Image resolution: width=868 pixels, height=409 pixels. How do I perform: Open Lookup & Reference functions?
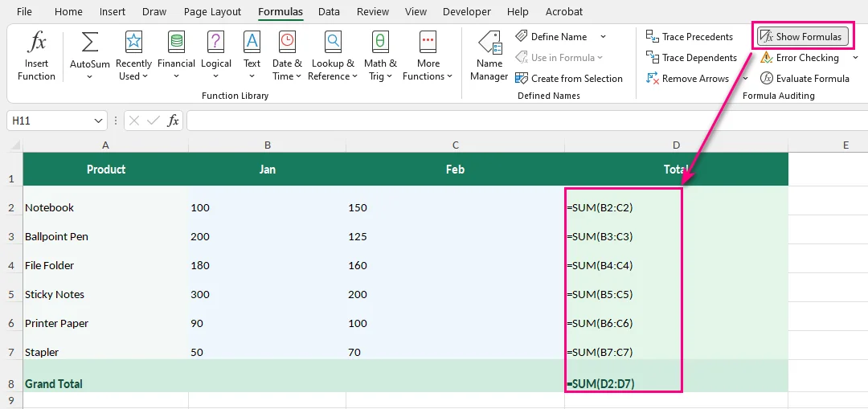(333, 55)
